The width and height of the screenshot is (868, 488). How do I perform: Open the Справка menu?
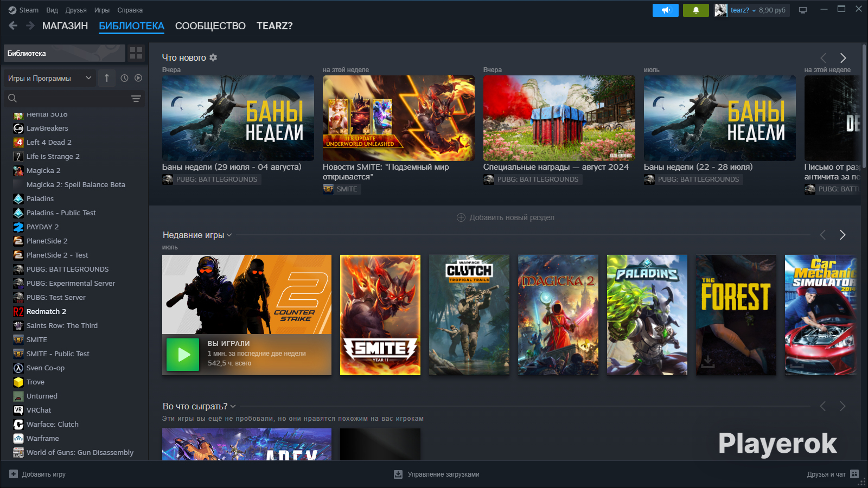(130, 10)
